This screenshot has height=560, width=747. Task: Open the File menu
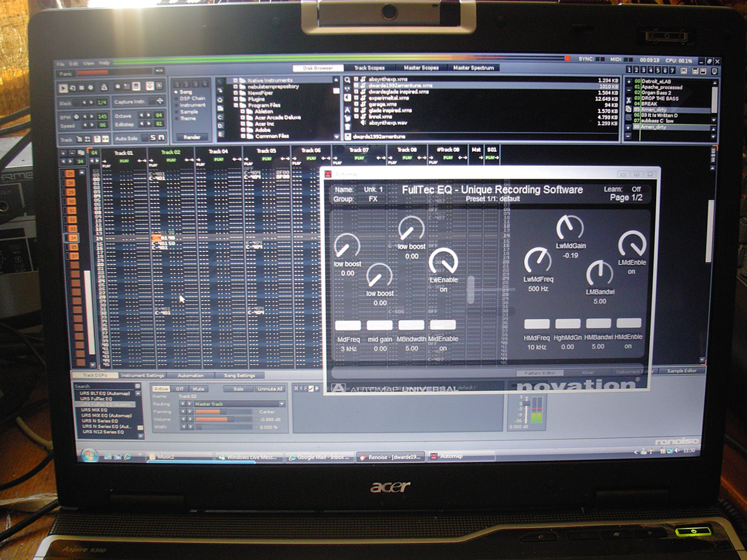pos(60,63)
